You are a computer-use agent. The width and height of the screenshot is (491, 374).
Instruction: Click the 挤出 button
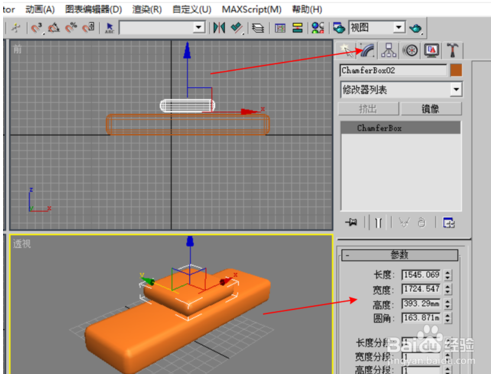pos(368,109)
